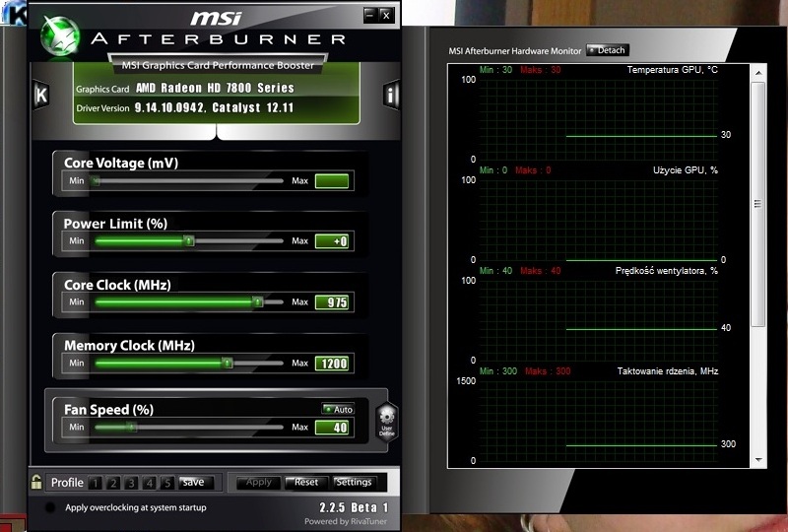
Task: Select profile slot 4
Action: 150,483
